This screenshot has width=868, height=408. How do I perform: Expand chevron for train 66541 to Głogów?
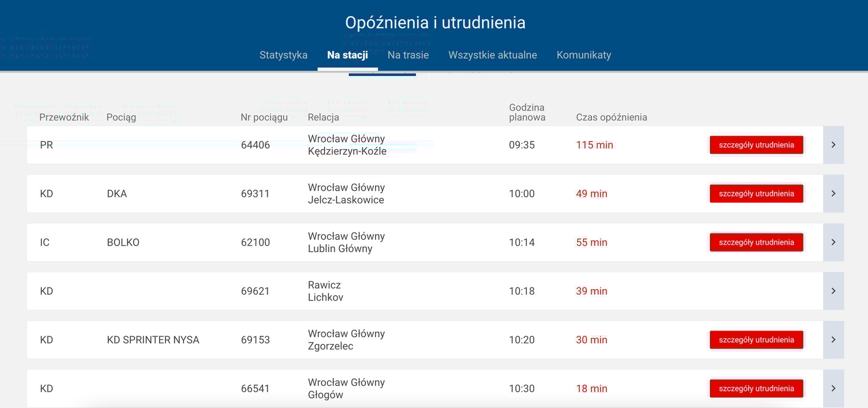point(833,388)
